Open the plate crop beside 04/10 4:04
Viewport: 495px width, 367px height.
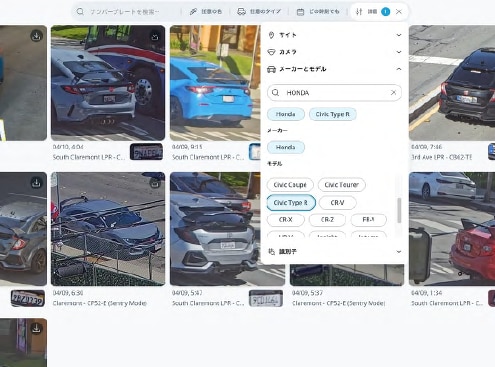[x=146, y=152]
